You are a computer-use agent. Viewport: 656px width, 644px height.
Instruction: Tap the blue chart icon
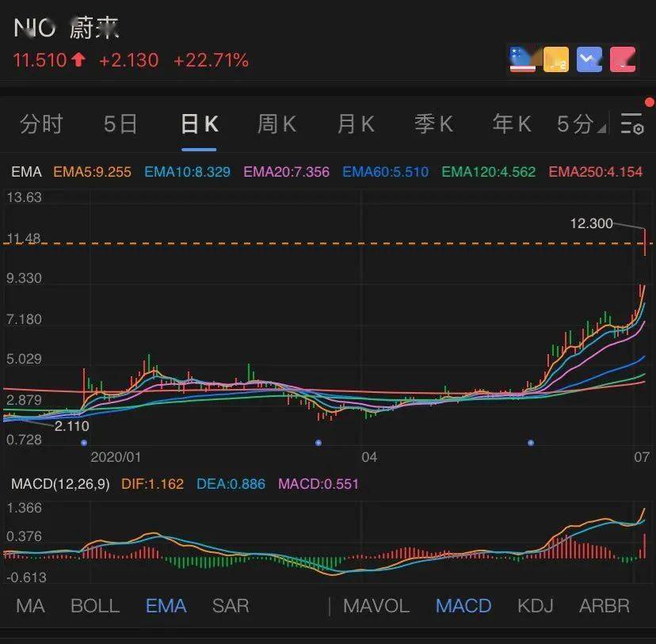point(589,59)
